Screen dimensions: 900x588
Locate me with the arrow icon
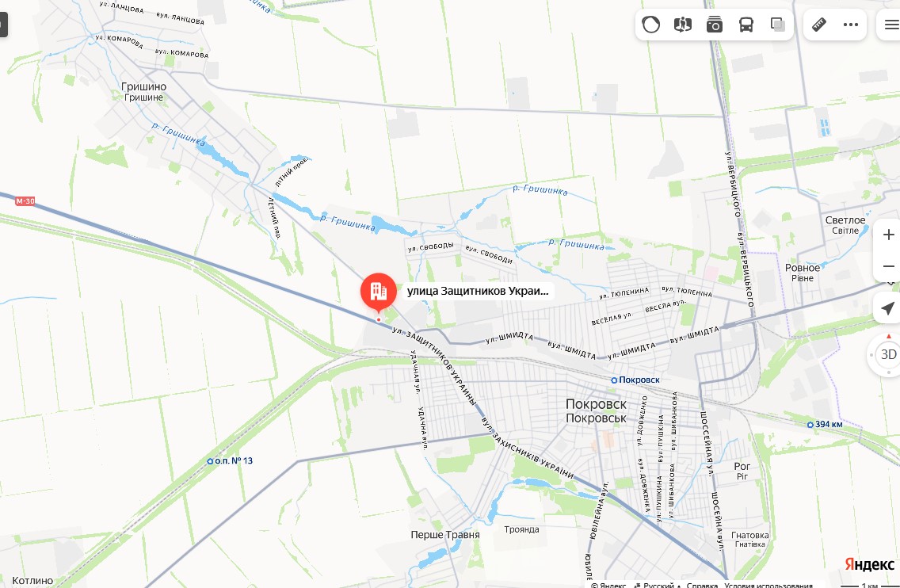887,308
